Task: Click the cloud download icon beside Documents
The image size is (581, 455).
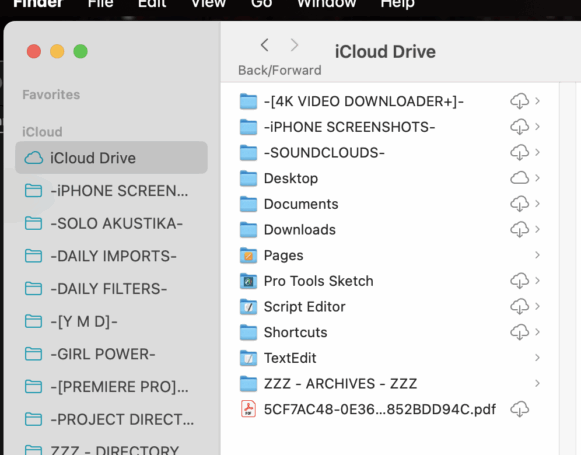Action: [x=519, y=204]
